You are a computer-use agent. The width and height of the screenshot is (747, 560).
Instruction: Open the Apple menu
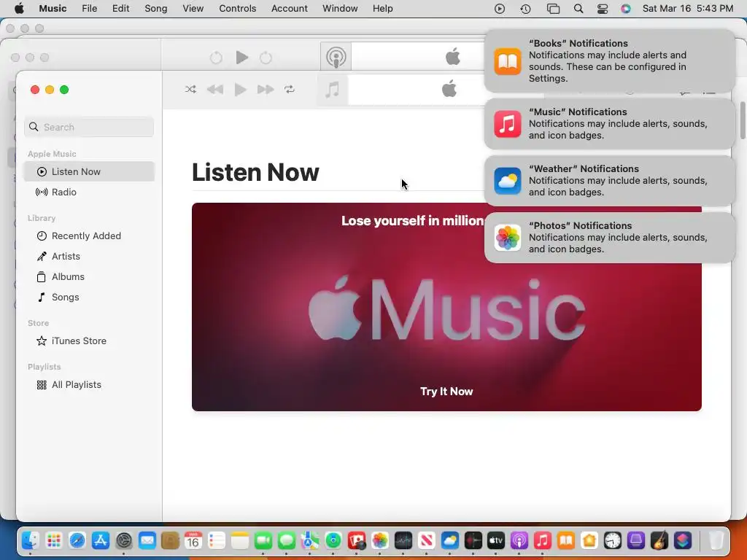coord(19,9)
